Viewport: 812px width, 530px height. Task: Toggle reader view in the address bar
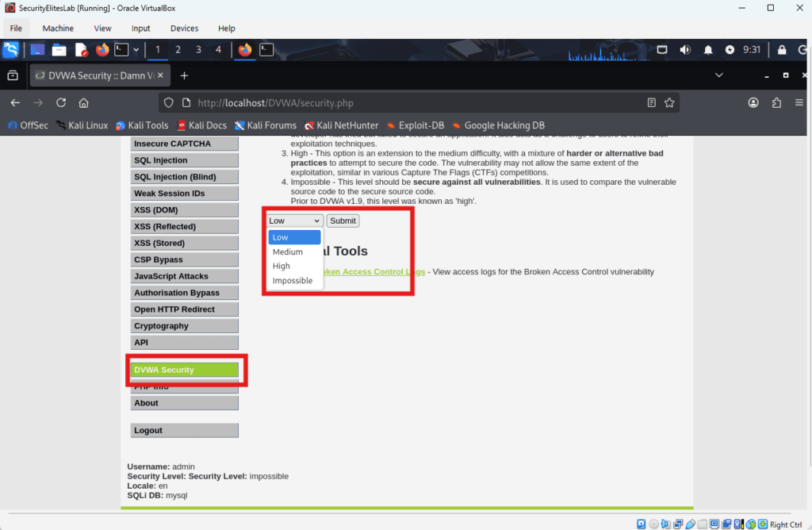point(652,102)
